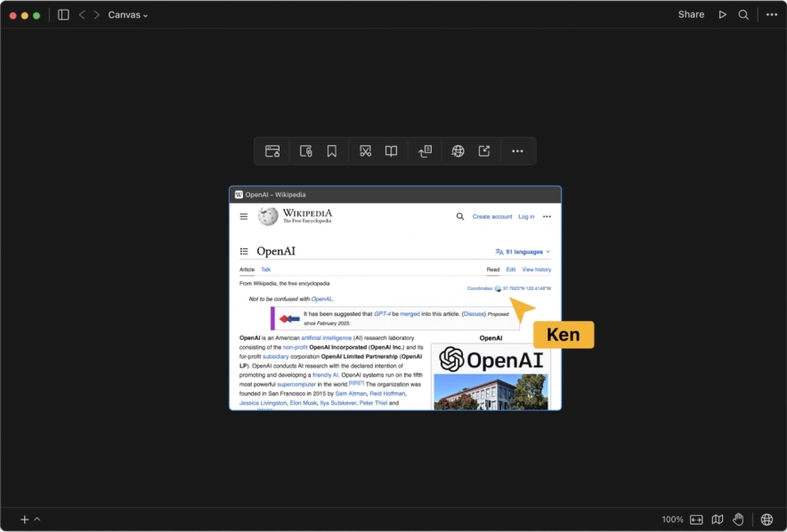Click the open-externally arrow icon in toolbar
This screenshot has height=532, width=787.
484,151
